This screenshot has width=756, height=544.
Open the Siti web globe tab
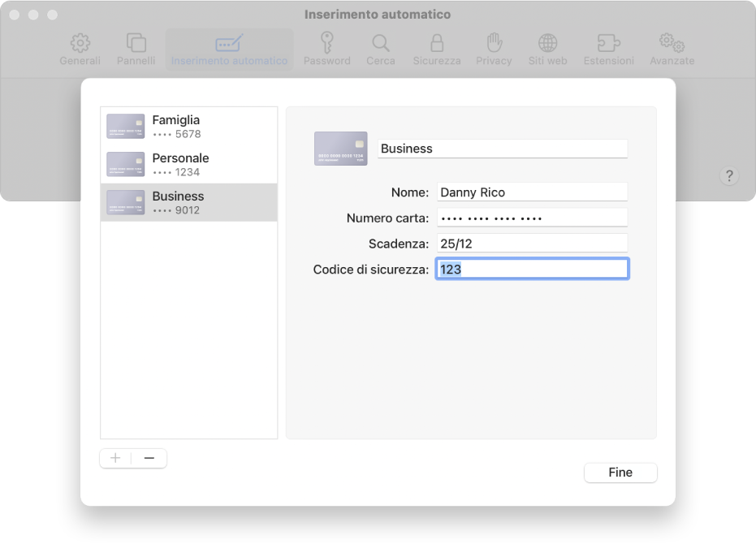point(547,50)
